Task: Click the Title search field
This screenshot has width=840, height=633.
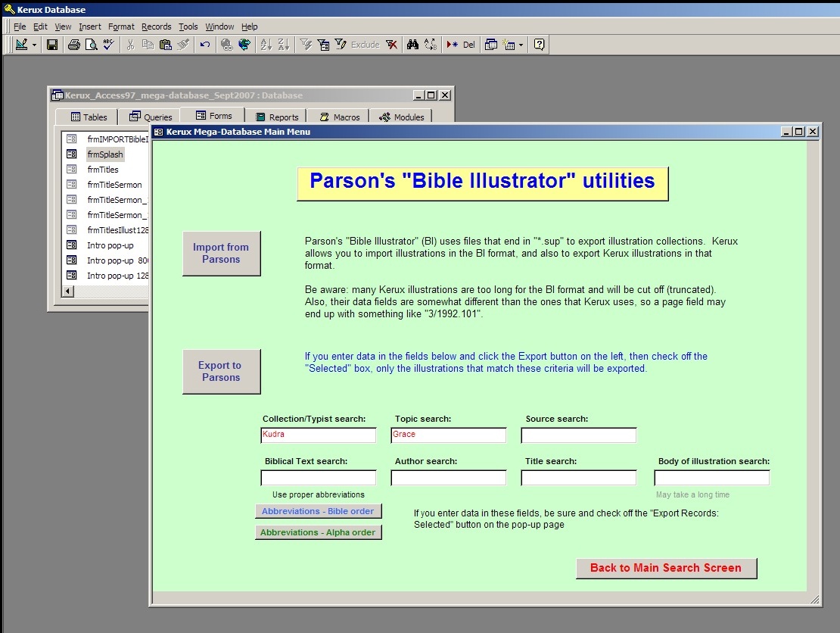Action: 579,478
